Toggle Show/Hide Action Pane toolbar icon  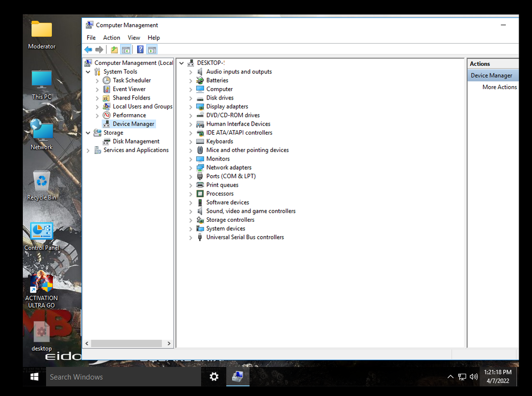(152, 50)
